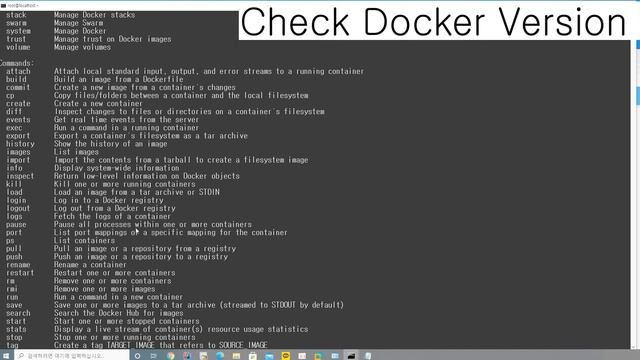Click the 'export' command name
640x360 pixels.
coord(18,136)
